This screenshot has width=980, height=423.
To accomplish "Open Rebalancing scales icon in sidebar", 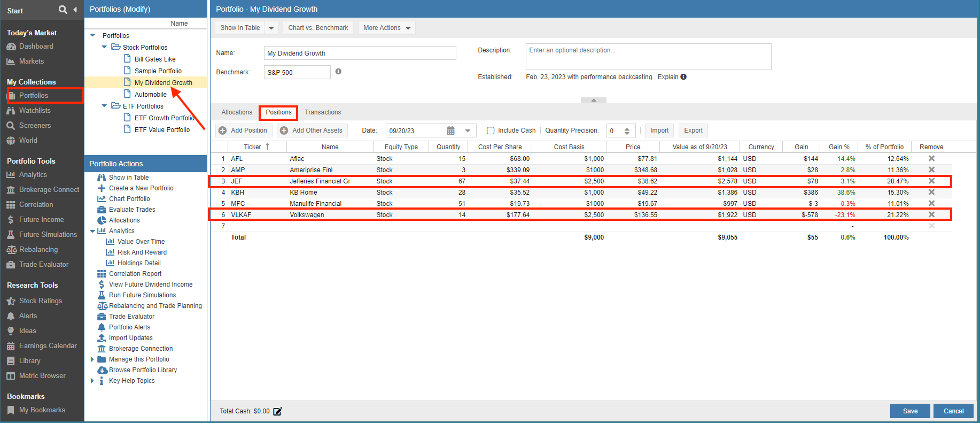I will [x=11, y=250].
